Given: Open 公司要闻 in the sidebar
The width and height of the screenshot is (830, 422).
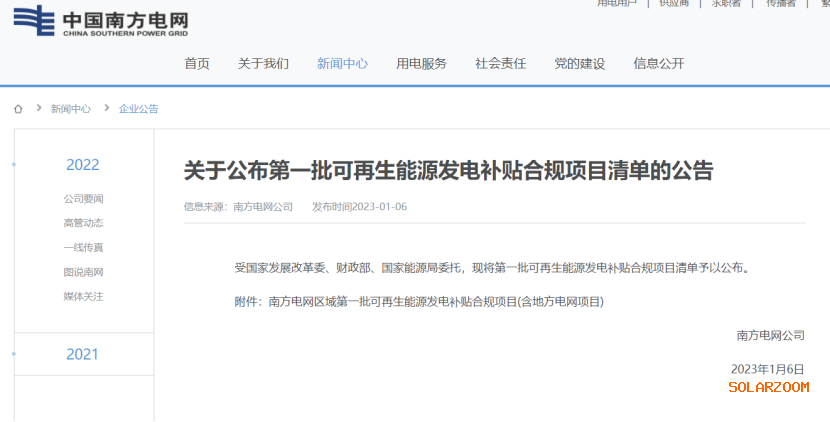Looking at the screenshot, I should 83,199.
